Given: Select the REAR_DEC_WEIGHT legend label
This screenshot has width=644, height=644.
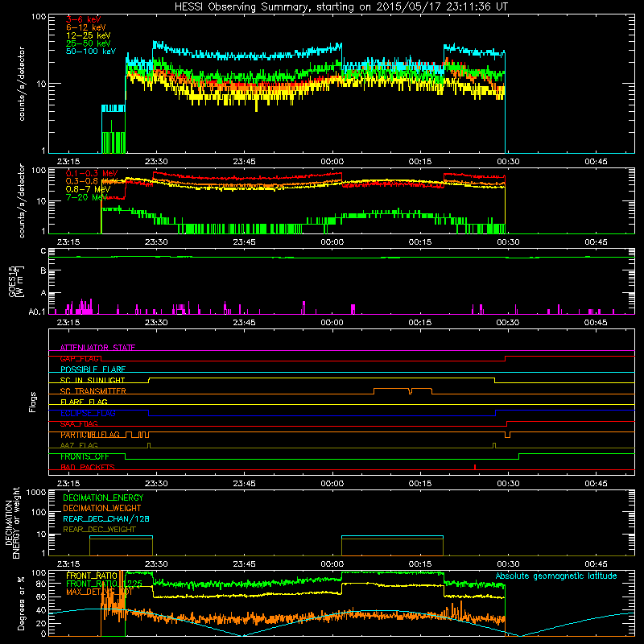Looking at the screenshot, I should click(99, 530).
